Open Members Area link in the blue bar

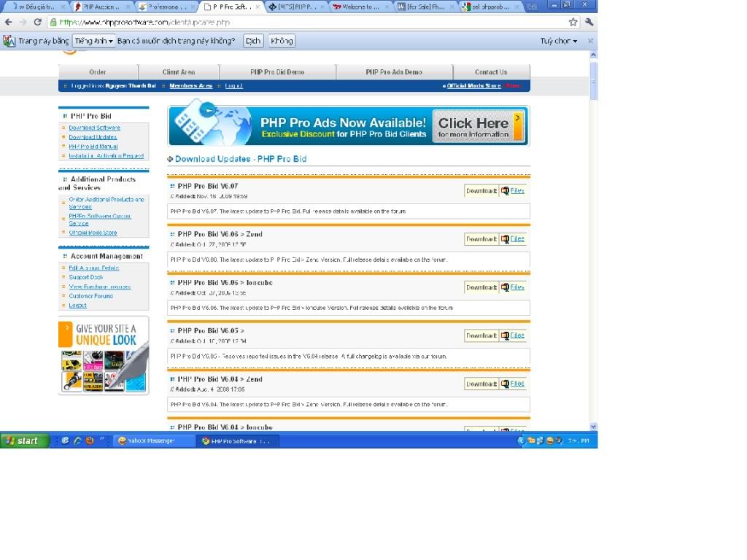(x=191, y=86)
